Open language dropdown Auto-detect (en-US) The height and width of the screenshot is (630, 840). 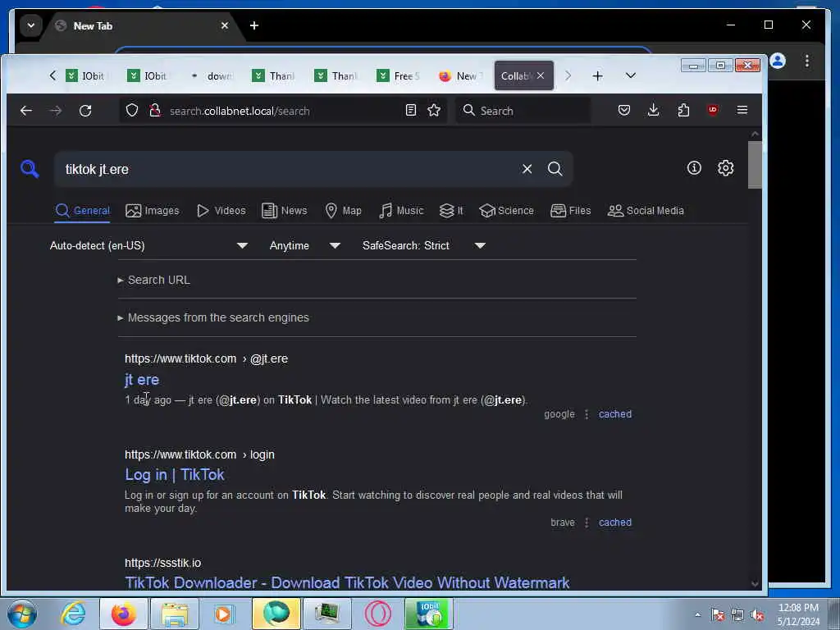click(149, 246)
